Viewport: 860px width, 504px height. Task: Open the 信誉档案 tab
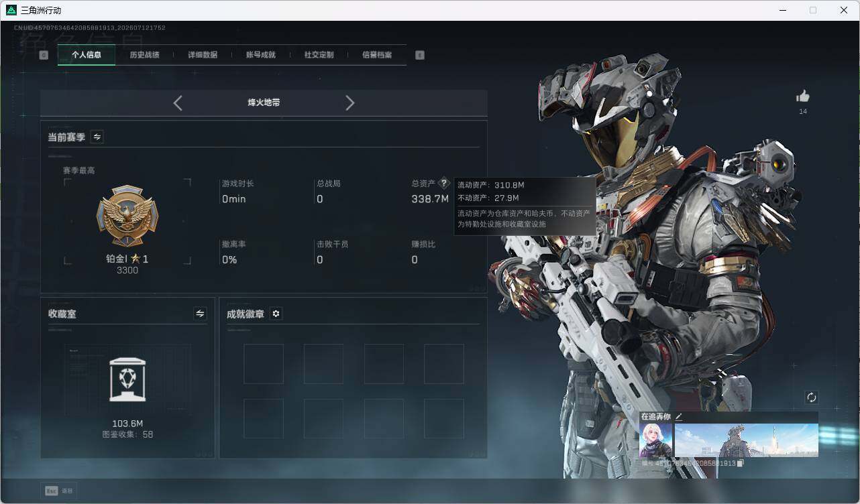pos(377,55)
